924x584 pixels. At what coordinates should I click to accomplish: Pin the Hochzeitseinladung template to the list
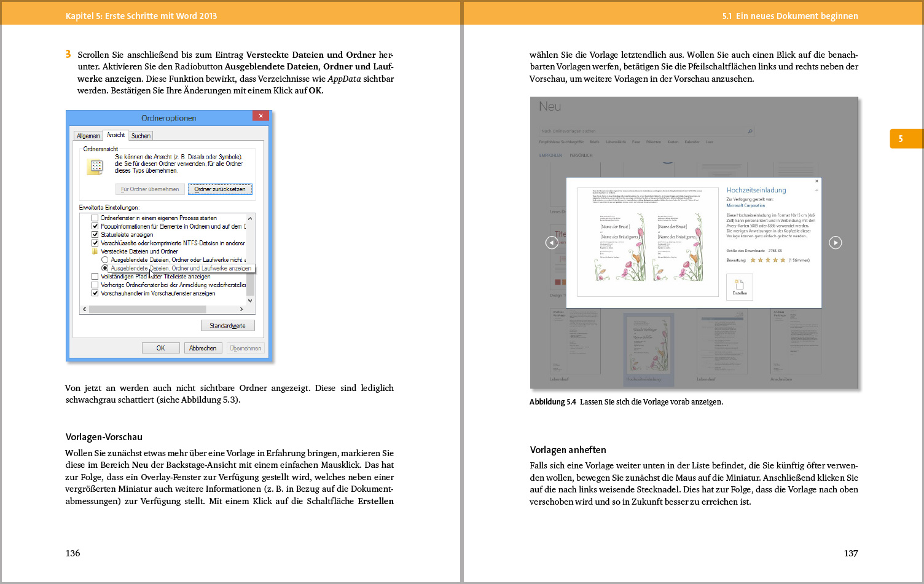point(816,191)
